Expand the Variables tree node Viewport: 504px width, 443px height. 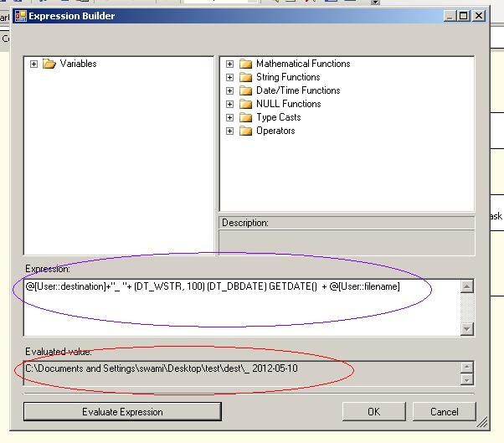tap(33, 64)
